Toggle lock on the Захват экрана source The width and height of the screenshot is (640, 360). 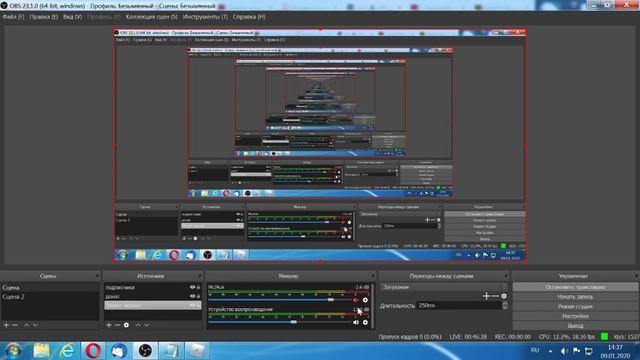tap(198, 305)
